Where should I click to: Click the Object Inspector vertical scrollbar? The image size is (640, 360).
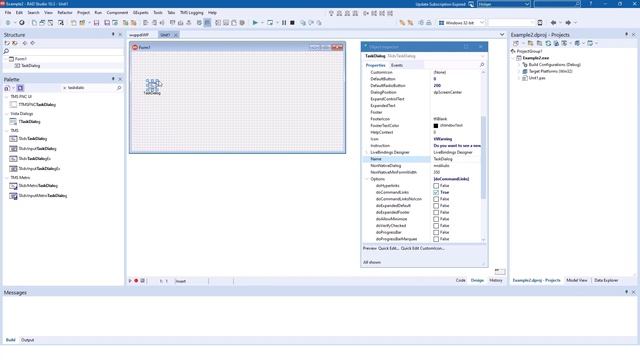tap(484, 157)
